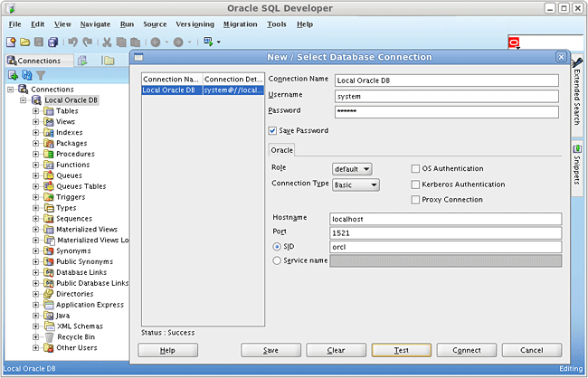Viewport: 588px width, 378px height.
Task: Enable Proxy Connection checkbox
Action: [415, 200]
